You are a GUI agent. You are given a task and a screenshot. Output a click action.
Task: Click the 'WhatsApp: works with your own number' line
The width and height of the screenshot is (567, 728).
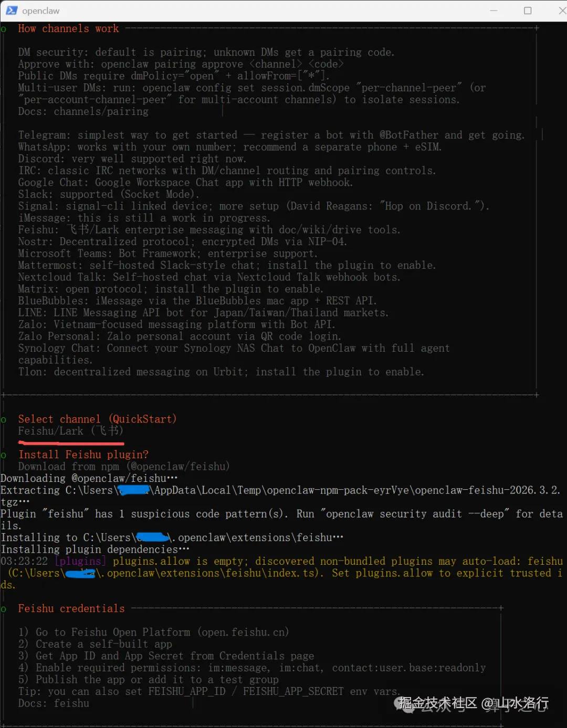[230, 147]
